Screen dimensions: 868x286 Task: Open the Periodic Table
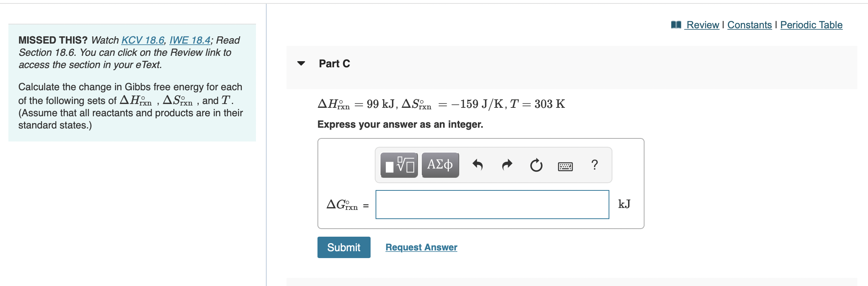[x=811, y=24]
